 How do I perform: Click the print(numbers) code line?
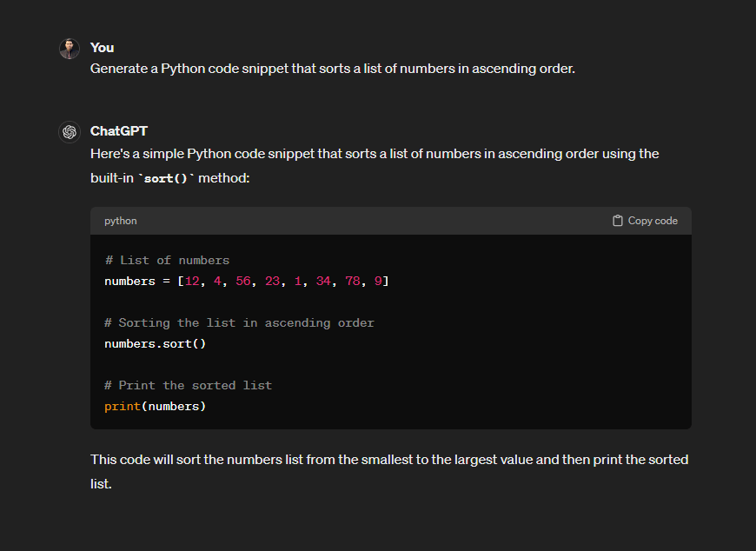(155, 407)
